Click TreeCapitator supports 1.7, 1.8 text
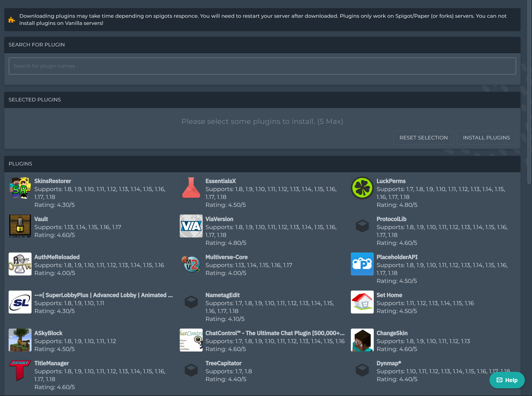 point(228,371)
